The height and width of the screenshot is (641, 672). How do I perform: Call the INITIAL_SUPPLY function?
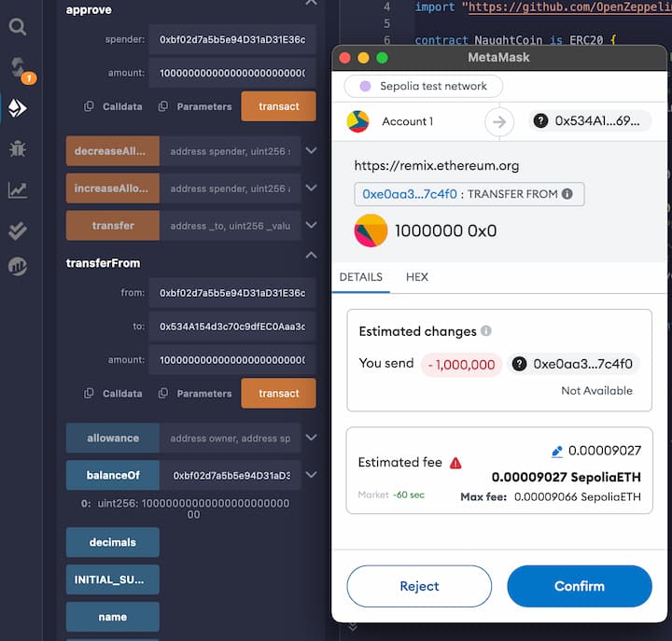[x=113, y=579]
